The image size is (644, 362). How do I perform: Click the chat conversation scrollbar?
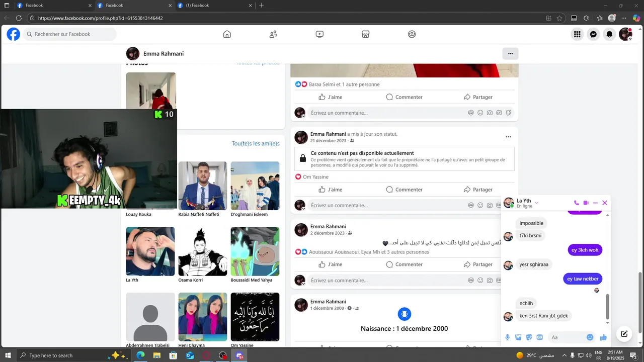coord(607,307)
